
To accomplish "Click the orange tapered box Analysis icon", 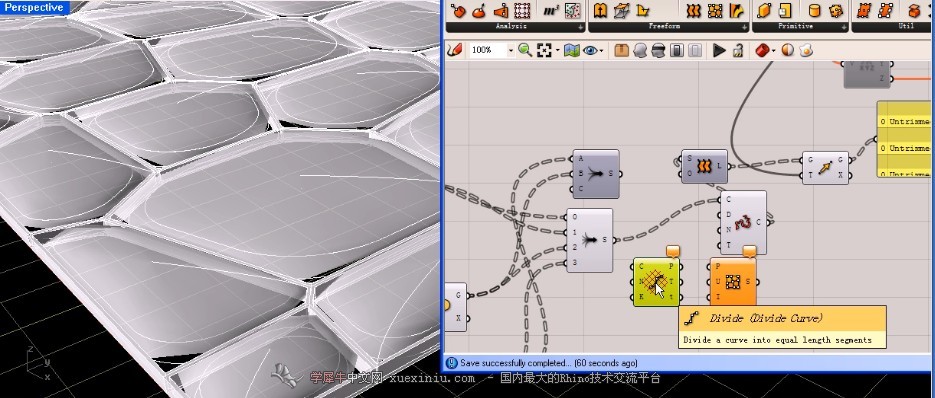I will (501, 10).
